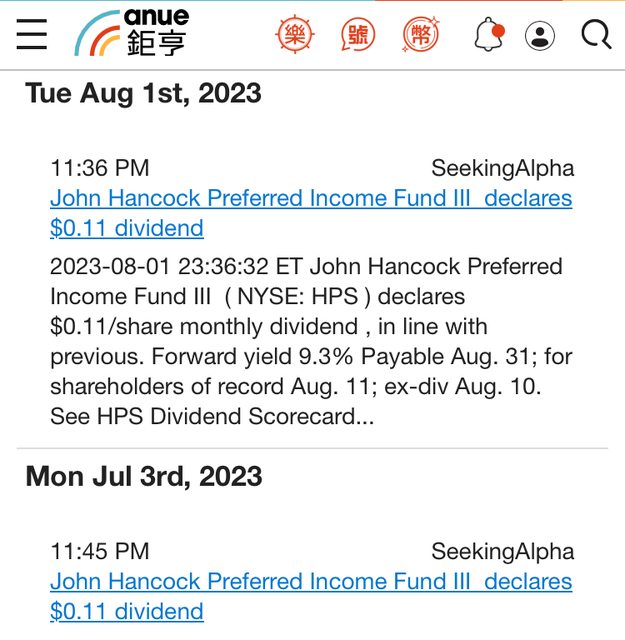Screen dimensions: 625x640
Task: Click the anue rainbow arc logo mark
Action: 97,37
